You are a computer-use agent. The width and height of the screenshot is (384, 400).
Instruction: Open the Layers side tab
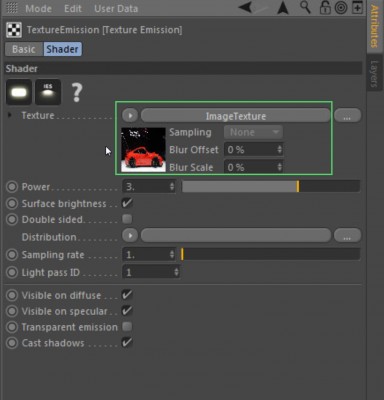coord(375,73)
